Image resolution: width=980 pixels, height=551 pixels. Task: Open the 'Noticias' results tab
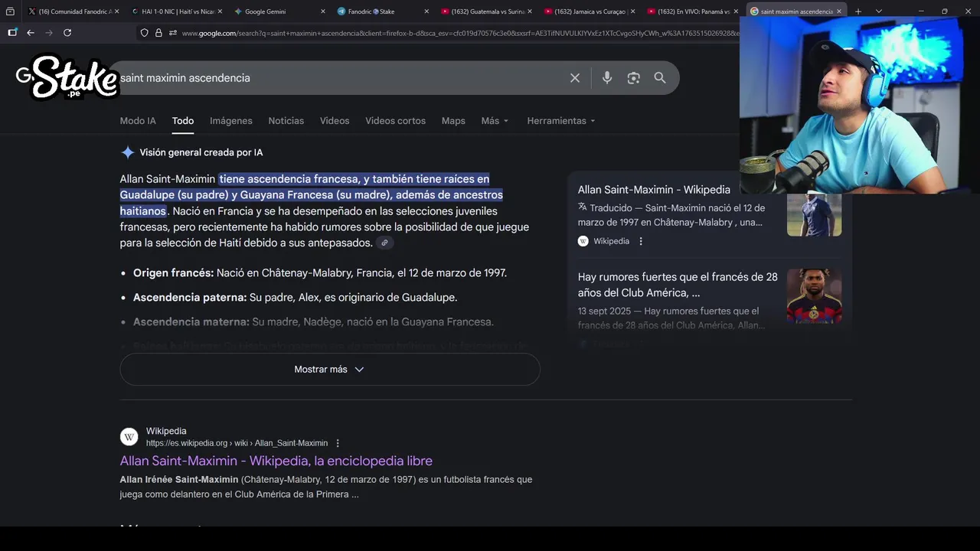click(286, 121)
